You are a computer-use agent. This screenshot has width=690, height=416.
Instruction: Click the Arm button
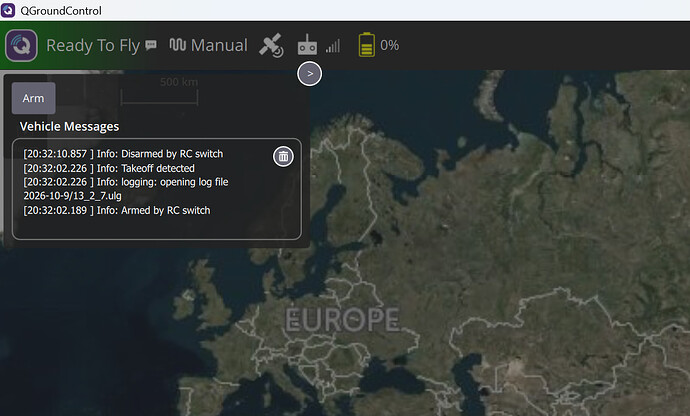(33, 98)
